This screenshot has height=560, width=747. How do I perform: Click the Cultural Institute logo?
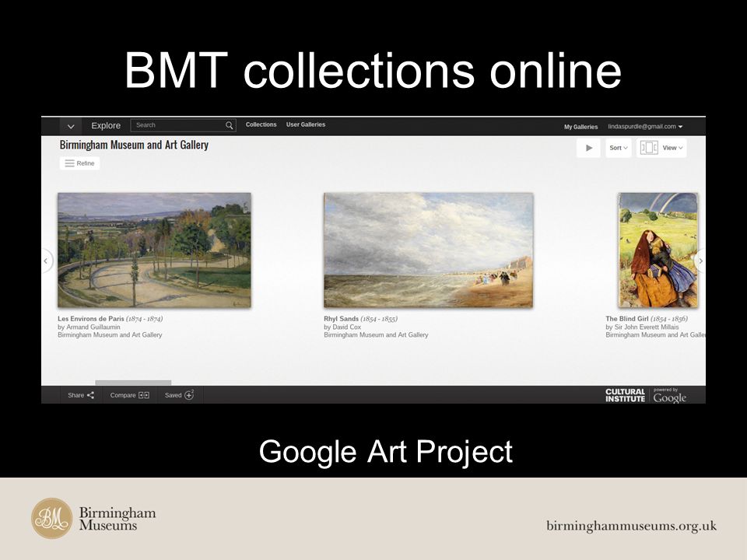(625, 395)
